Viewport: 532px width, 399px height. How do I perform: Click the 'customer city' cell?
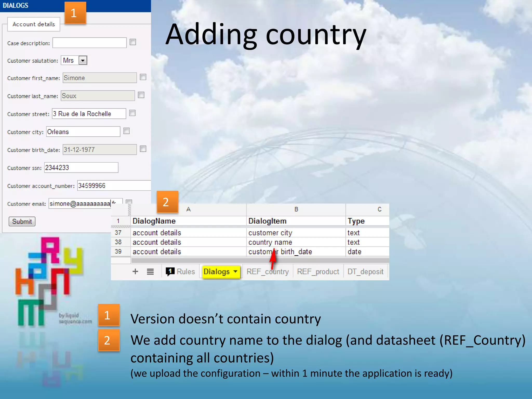click(x=296, y=232)
